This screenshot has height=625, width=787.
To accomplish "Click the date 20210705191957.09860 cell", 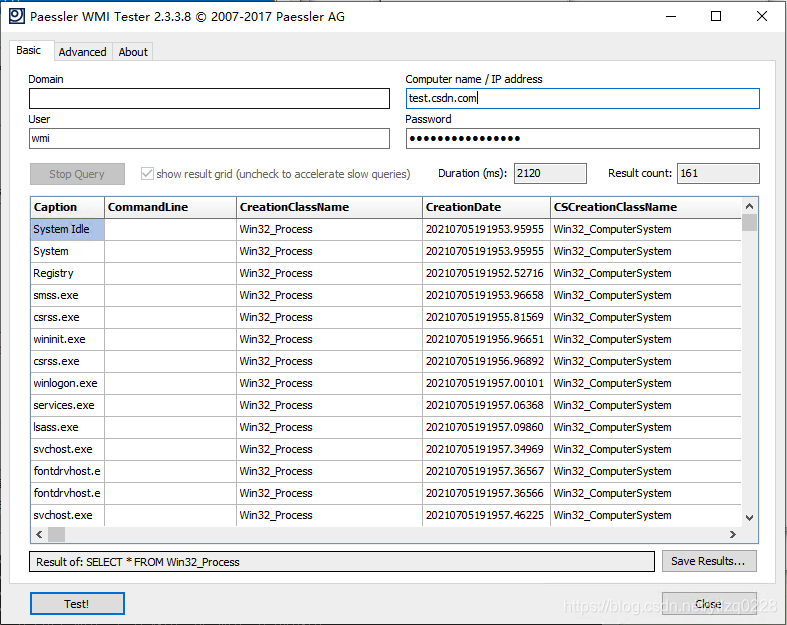I will (486, 428).
